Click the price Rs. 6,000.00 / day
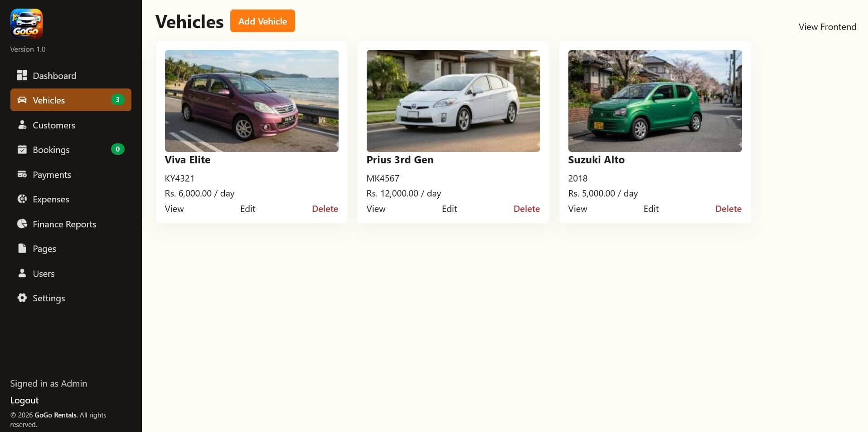This screenshot has height=432, width=868. click(199, 193)
